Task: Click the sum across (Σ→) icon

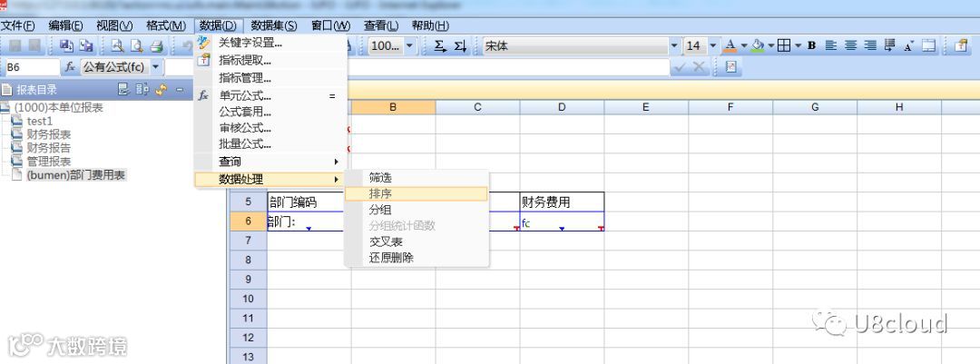Action: tap(441, 45)
